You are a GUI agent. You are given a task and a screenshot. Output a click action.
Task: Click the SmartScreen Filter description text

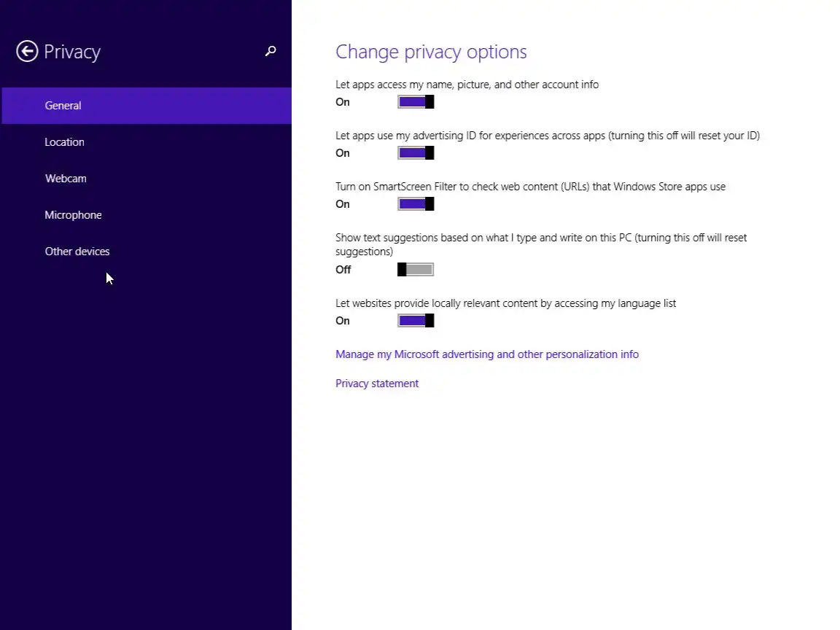(x=530, y=187)
